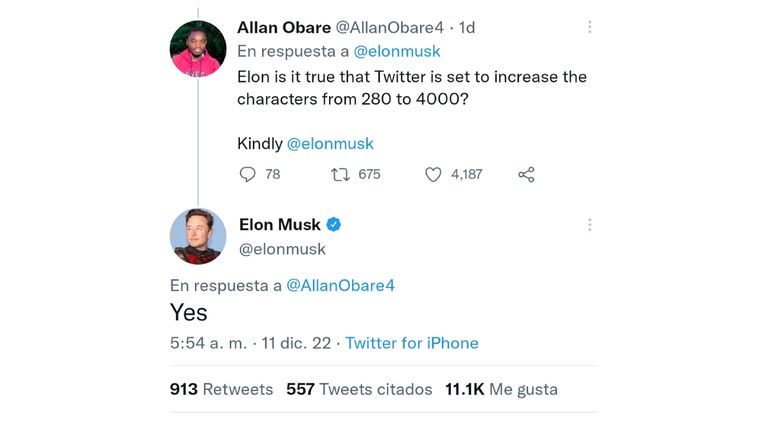Click @elonmusk link in 'En respuesta a' line

click(397, 51)
